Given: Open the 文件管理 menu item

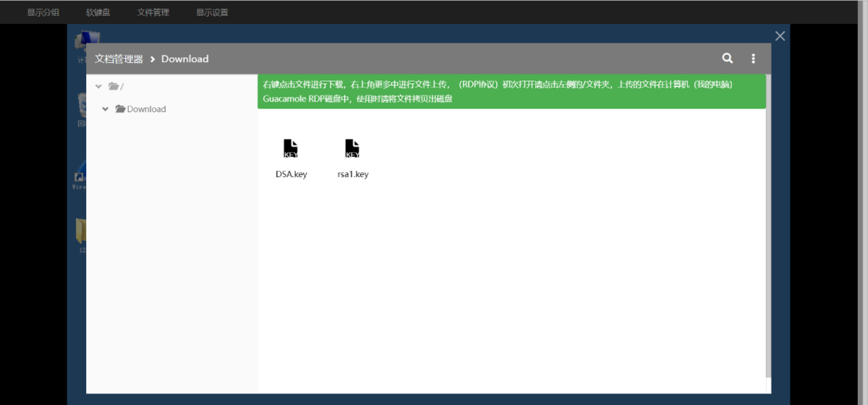Looking at the screenshot, I should [x=153, y=12].
